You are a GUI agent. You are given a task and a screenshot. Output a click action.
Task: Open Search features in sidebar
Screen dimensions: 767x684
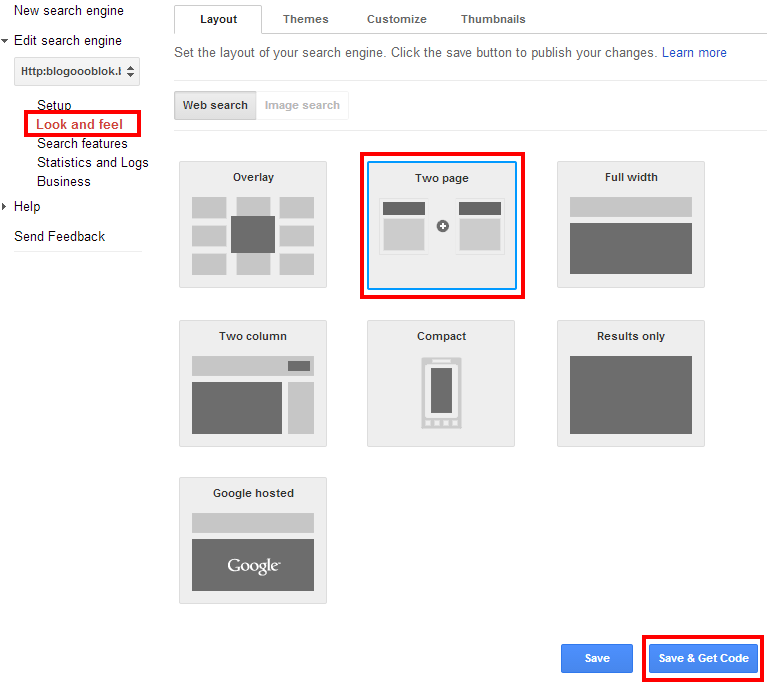(x=82, y=143)
